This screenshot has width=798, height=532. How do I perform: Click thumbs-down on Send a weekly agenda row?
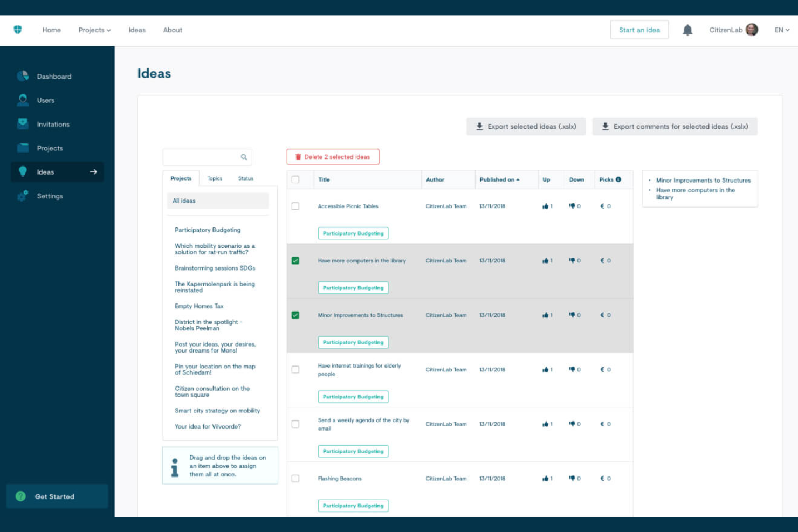tap(572, 424)
